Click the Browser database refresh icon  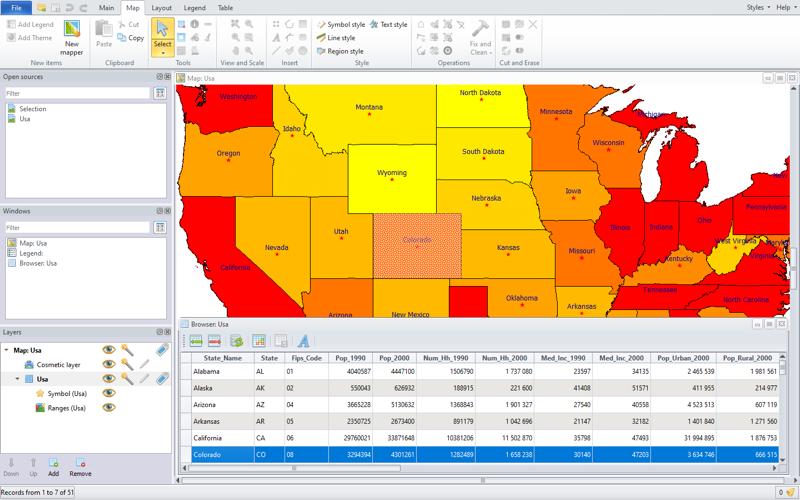click(x=237, y=341)
